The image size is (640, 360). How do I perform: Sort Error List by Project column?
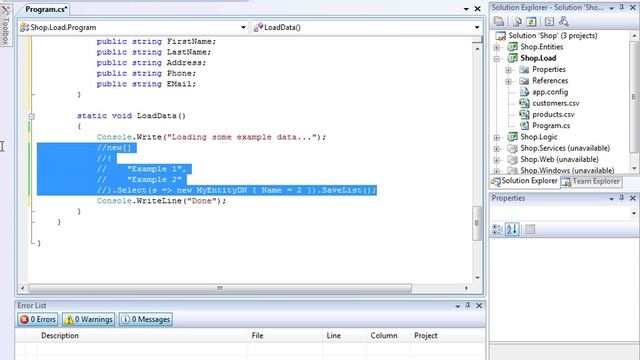(x=447, y=336)
